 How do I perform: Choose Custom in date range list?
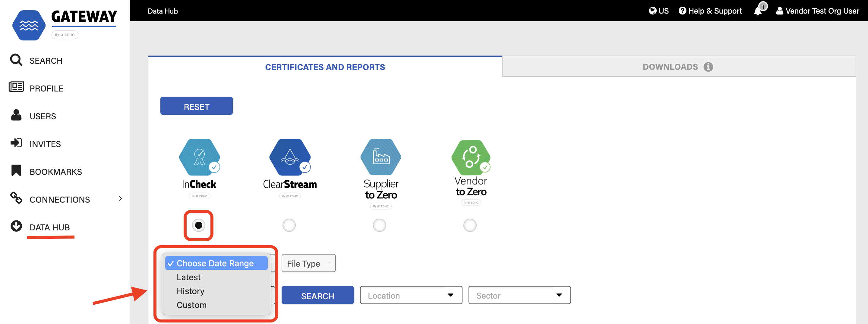(x=216, y=305)
